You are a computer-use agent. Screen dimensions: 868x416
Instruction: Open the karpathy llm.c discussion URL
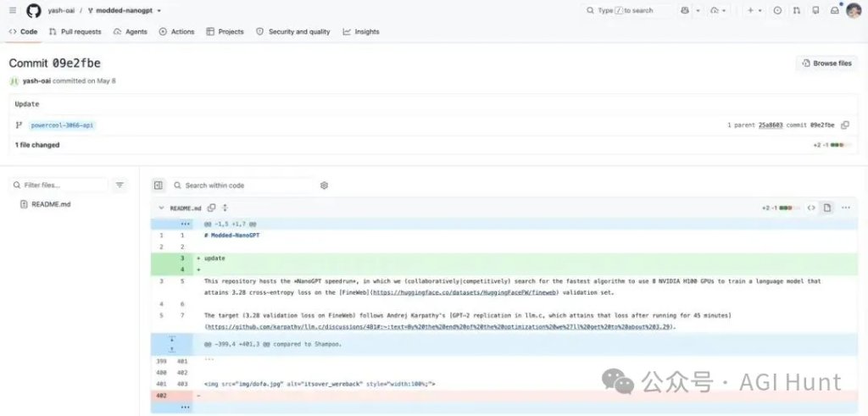pyautogui.click(x=441, y=326)
